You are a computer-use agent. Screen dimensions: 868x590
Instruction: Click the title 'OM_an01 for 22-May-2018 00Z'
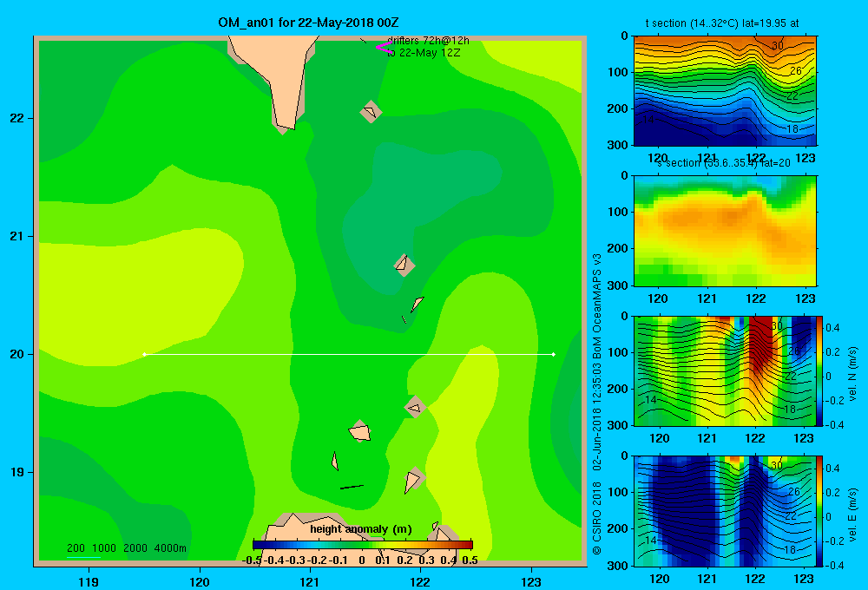click(x=308, y=23)
